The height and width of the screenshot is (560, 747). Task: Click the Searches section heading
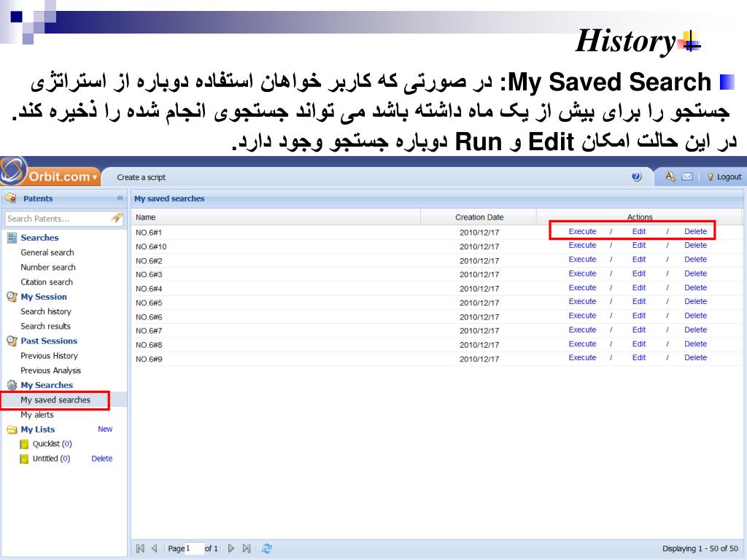click(x=39, y=238)
